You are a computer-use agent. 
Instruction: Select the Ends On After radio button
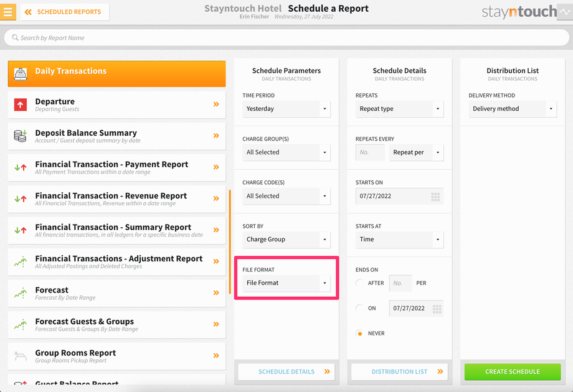(x=359, y=283)
